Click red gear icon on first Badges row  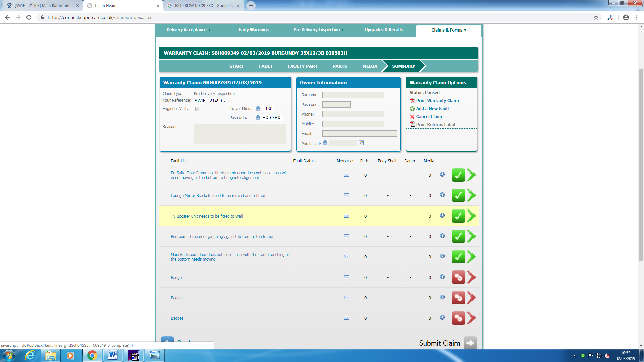(458, 277)
